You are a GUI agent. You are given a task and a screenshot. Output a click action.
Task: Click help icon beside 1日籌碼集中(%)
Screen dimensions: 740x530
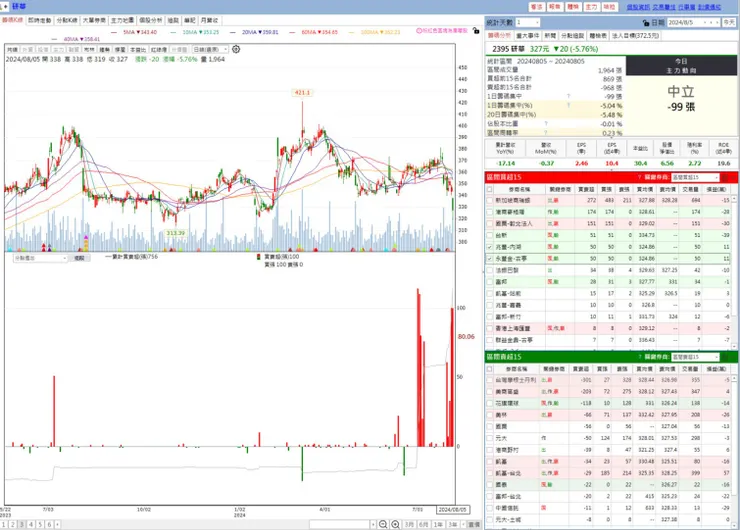(568, 105)
